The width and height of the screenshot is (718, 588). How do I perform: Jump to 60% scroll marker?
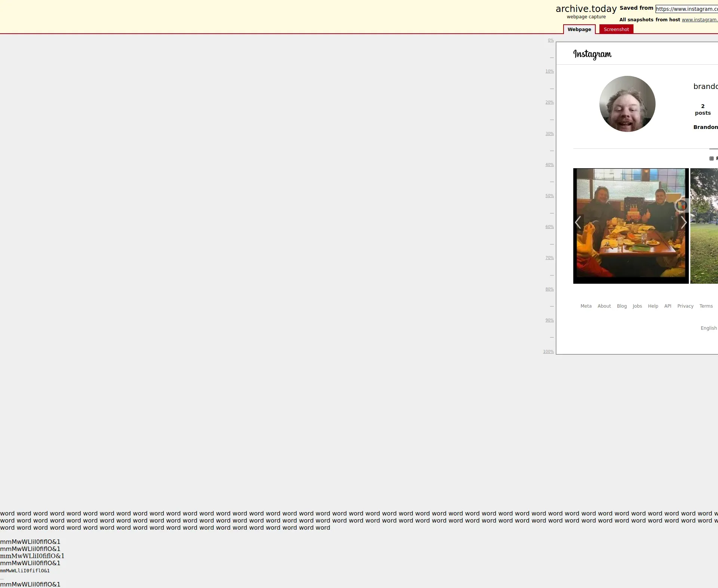click(549, 227)
